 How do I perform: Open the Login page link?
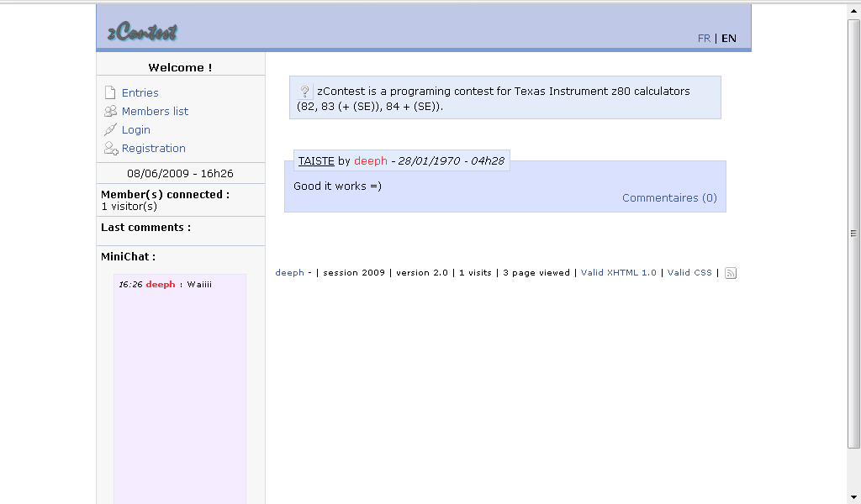(x=135, y=129)
